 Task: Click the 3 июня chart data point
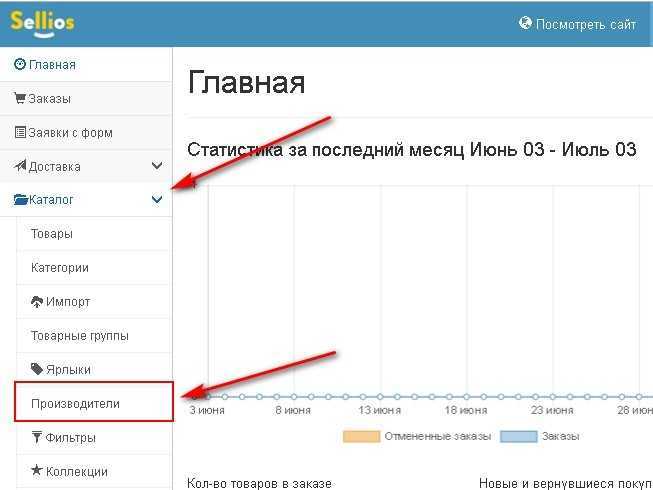coord(208,397)
